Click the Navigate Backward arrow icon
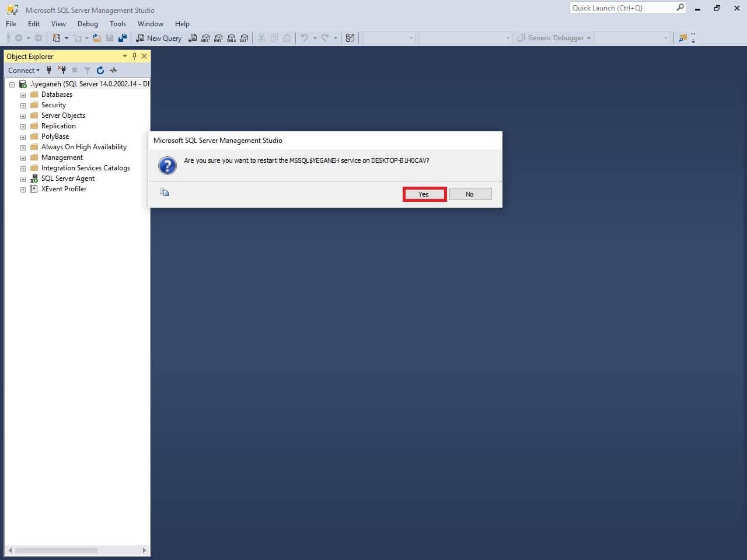 pyautogui.click(x=19, y=38)
